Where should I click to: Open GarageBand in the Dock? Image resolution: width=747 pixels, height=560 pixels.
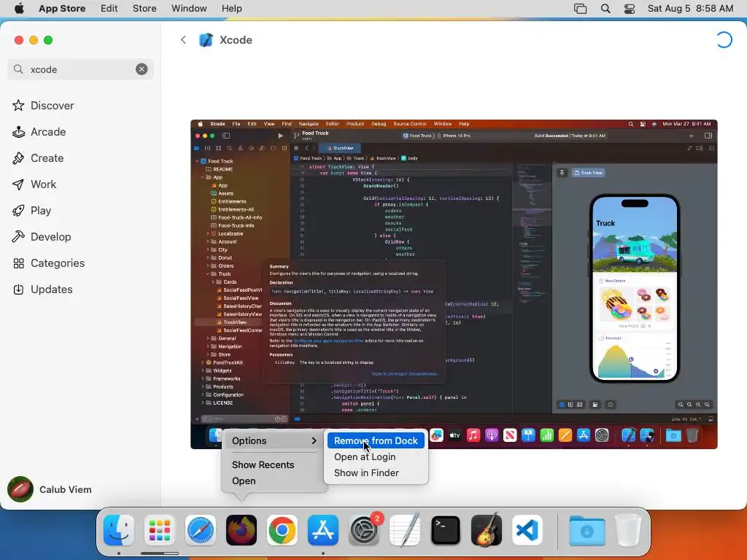[487, 530]
